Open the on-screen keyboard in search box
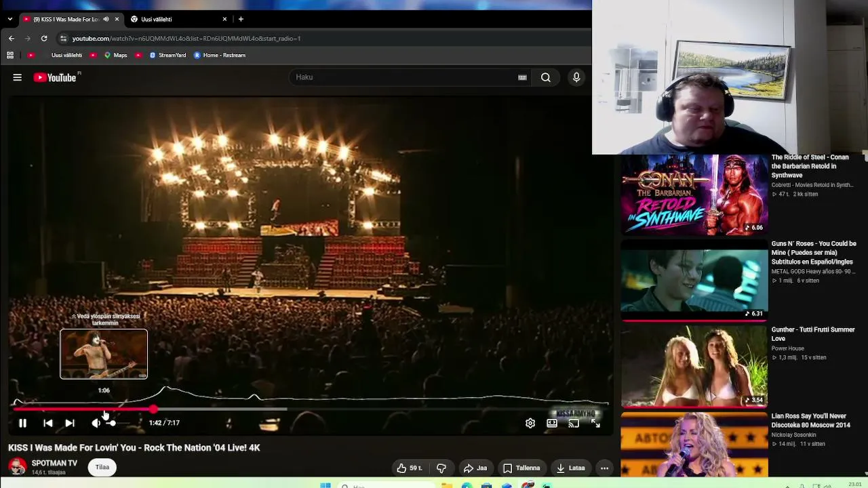Image resolution: width=868 pixels, height=488 pixels. [x=522, y=77]
